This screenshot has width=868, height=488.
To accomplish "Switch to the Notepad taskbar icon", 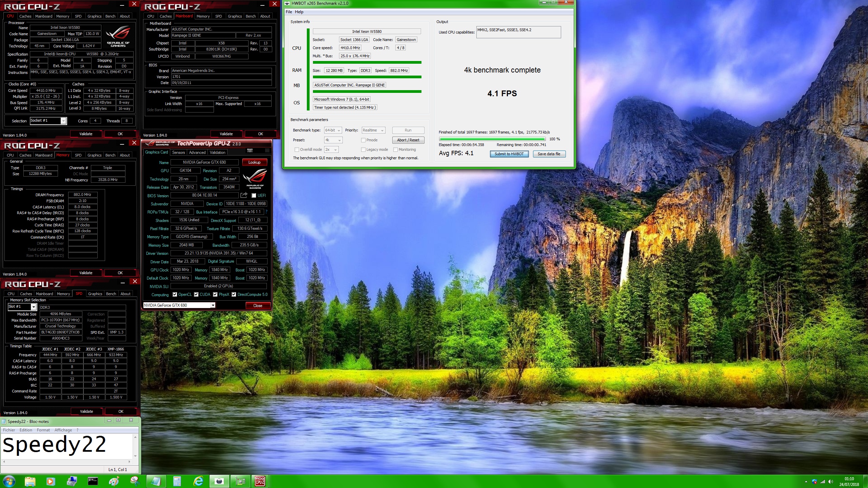I will (156, 481).
